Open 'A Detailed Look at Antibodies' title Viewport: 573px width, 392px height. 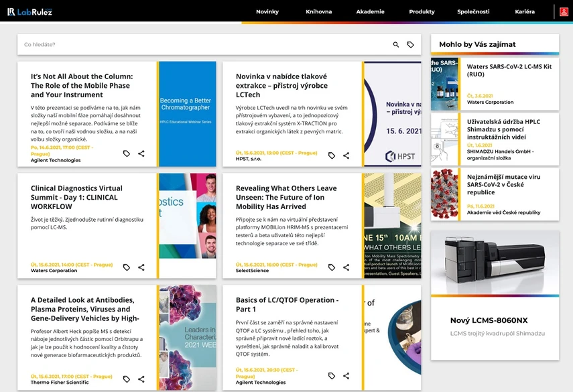point(85,309)
